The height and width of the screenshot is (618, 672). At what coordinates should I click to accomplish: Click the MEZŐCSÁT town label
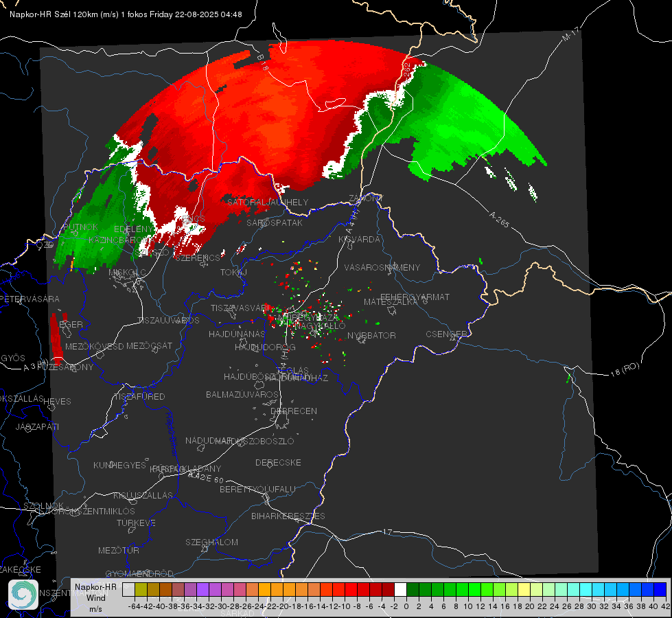click(149, 345)
